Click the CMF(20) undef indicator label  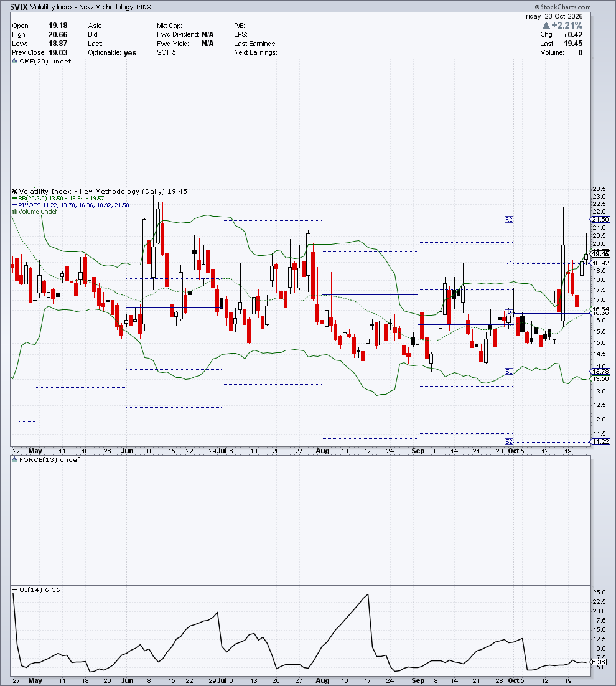(x=45, y=61)
